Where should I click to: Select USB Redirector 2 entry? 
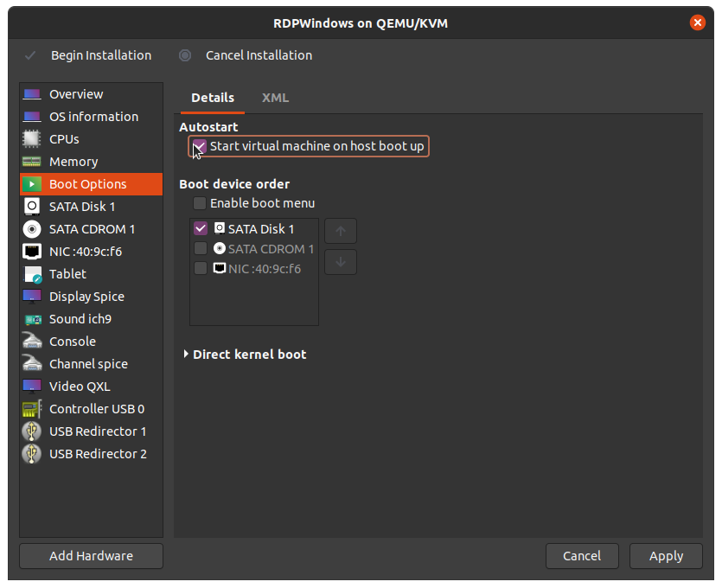97,454
